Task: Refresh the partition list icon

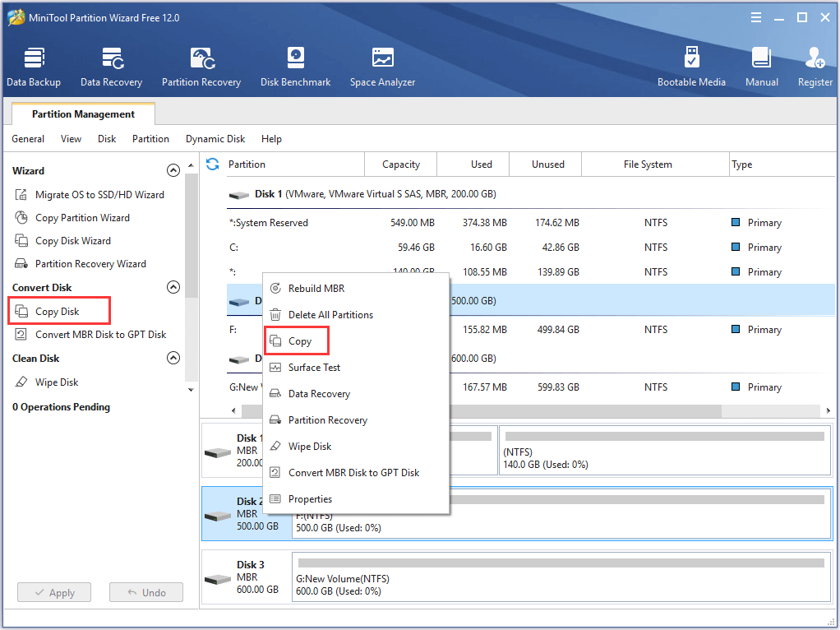Action: click(213, 164)
